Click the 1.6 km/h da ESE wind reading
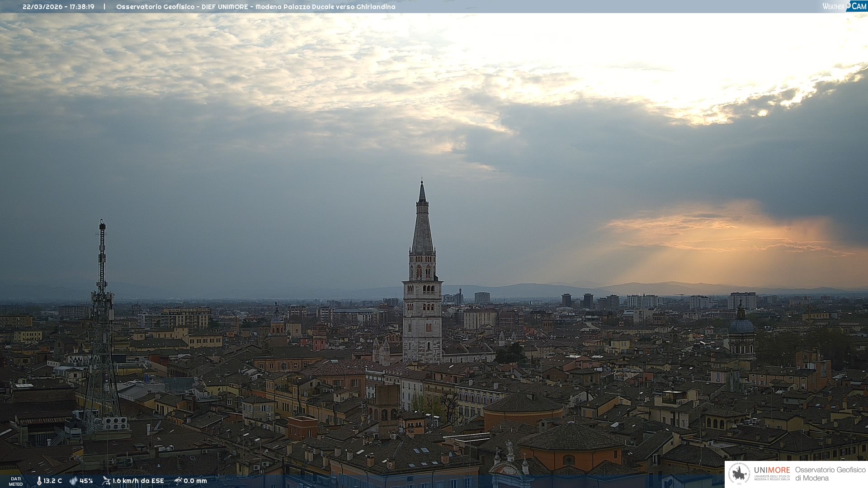868x488 pixels. tap(138, 481)
